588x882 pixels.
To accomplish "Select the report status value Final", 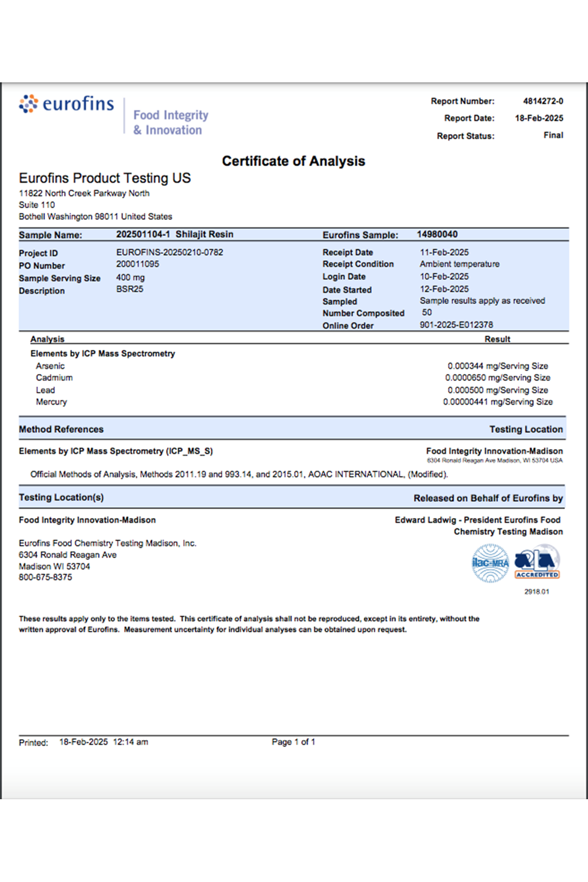I will point(553,135).
